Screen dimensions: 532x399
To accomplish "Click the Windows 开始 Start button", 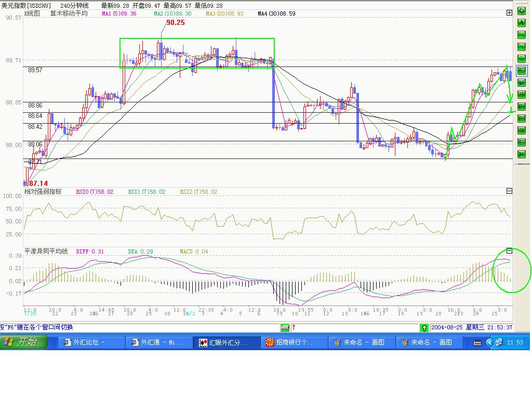I will click(x=24, y=342).
